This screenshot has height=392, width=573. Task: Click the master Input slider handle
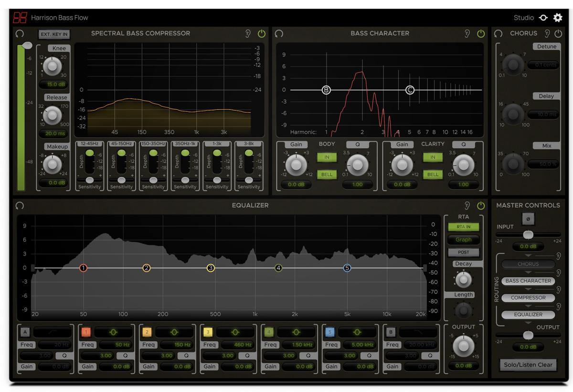528,234
